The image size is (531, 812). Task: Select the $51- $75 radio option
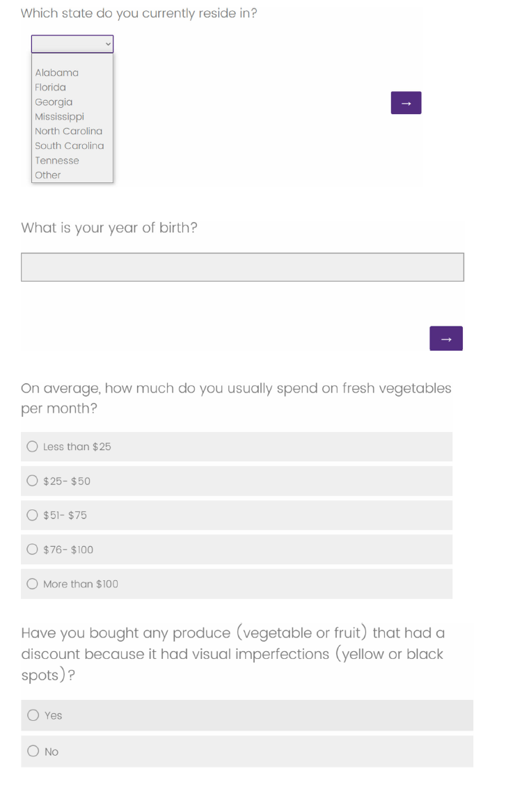click(x=33, y=515)
